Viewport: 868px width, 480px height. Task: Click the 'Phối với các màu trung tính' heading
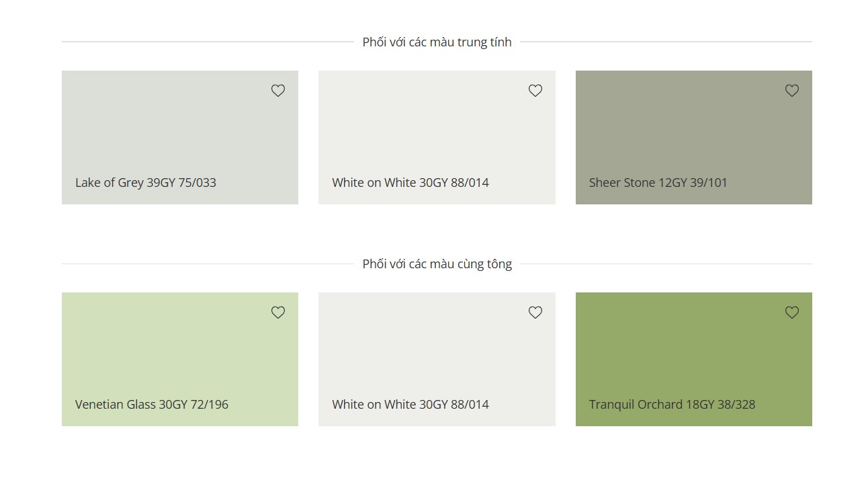tap(437, 42)
